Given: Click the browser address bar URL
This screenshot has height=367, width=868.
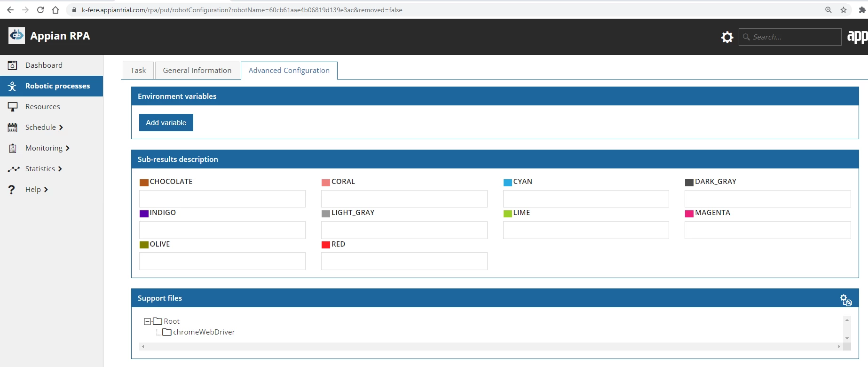Looking at the screenshot, I should coord(242,10).
